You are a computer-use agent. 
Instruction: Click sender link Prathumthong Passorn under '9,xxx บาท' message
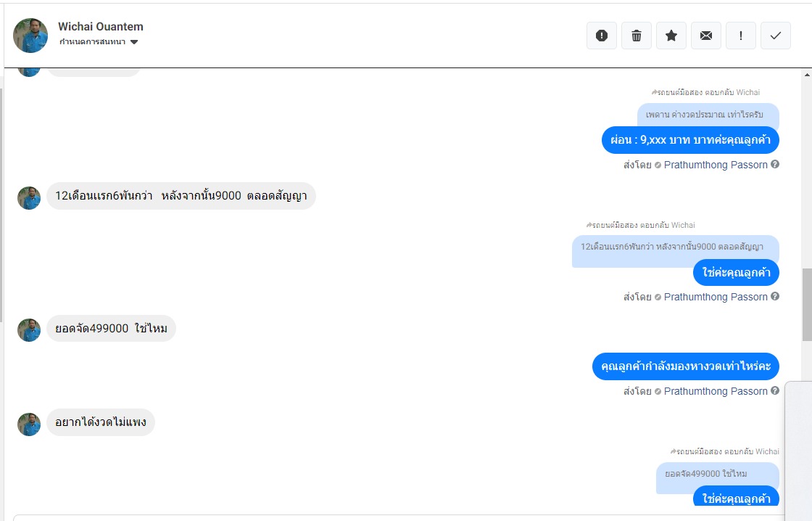[716, 165]
